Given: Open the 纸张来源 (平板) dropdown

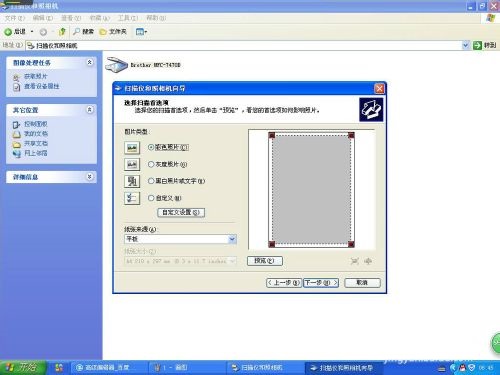Looking at the screenshot, I should coord(180,239).
